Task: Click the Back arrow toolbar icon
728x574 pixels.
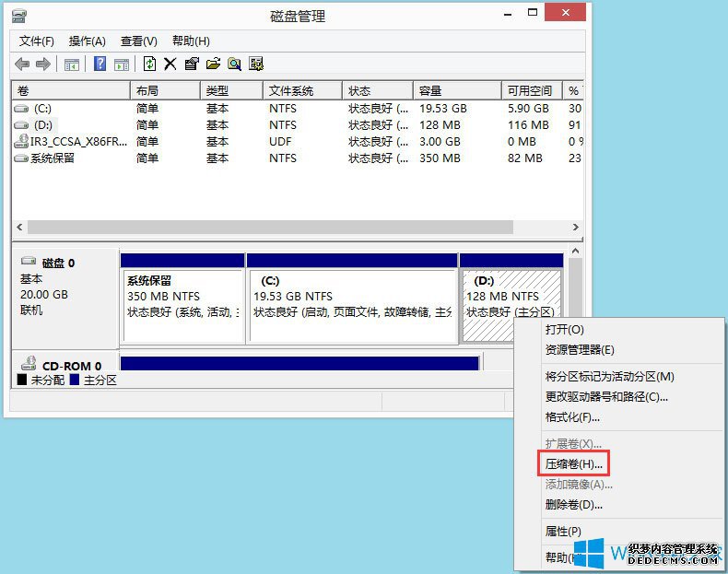Action: pyautogui.click(x=22, y=64)
